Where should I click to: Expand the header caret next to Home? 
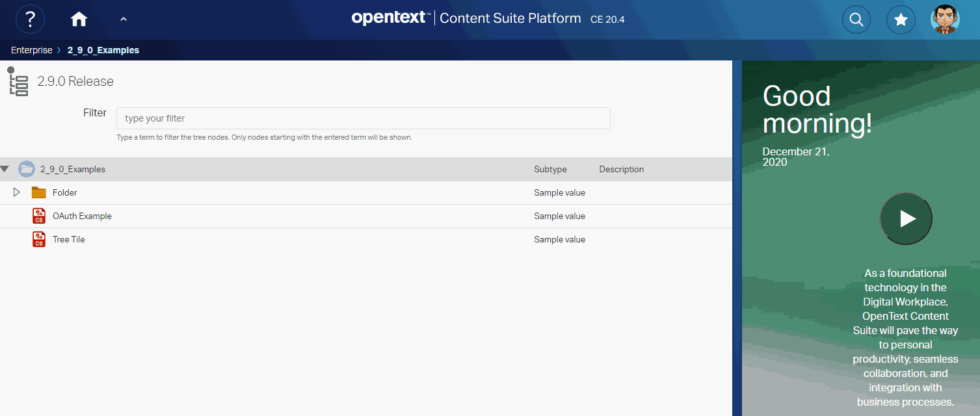point(124,19)
